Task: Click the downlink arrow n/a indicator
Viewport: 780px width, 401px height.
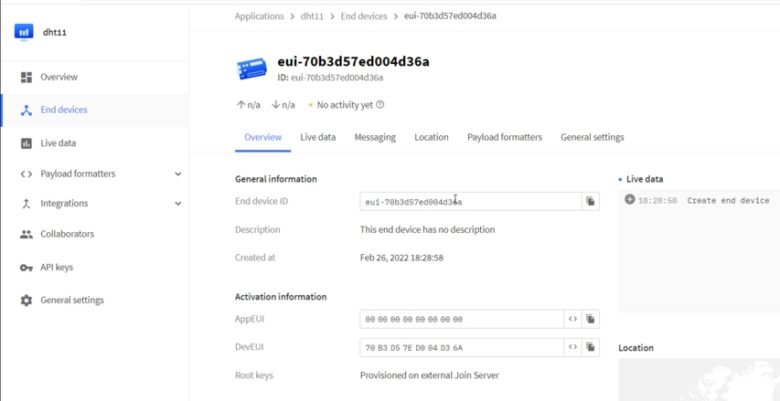Action: point(283,105)
